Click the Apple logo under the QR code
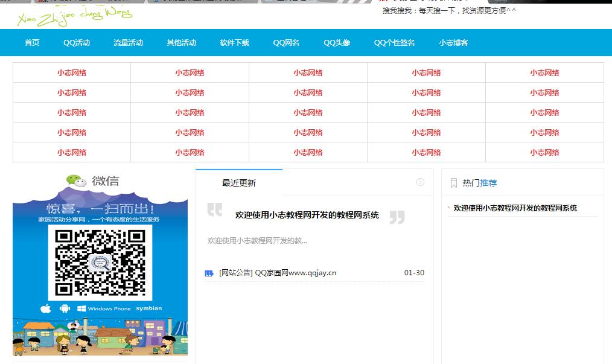The width and height of the screenshot is (612, 364). pyautogui.click(x=46, y=308)
